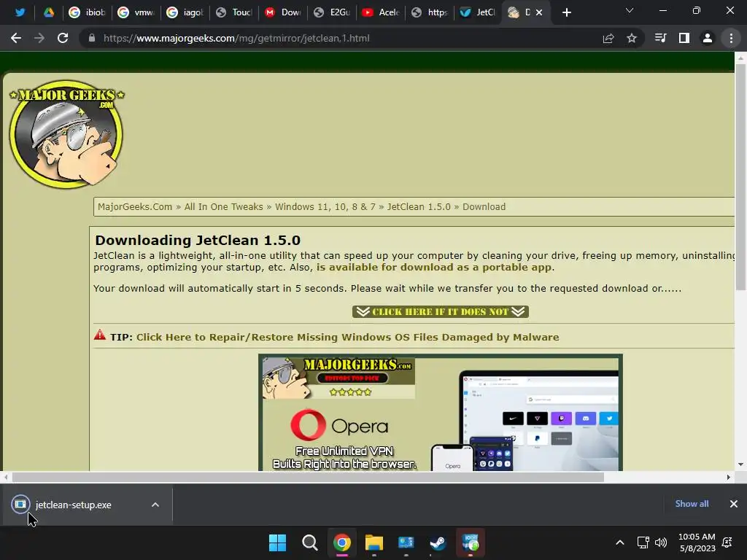The width and height of the screenshot is (747, 560).
Task: Click 'Click Here If It Does Not' button
Action: (440, 311)
